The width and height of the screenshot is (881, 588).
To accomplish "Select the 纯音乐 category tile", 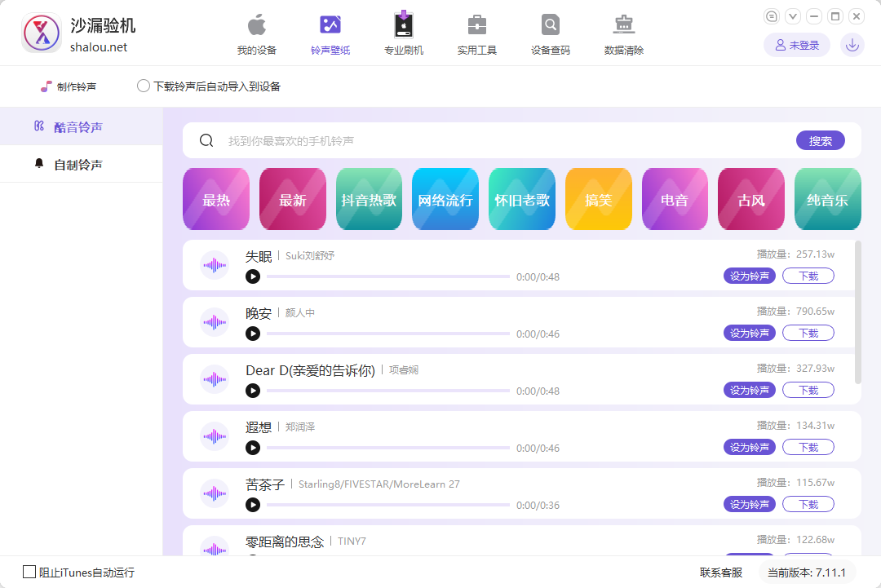I will click(828, 199).
